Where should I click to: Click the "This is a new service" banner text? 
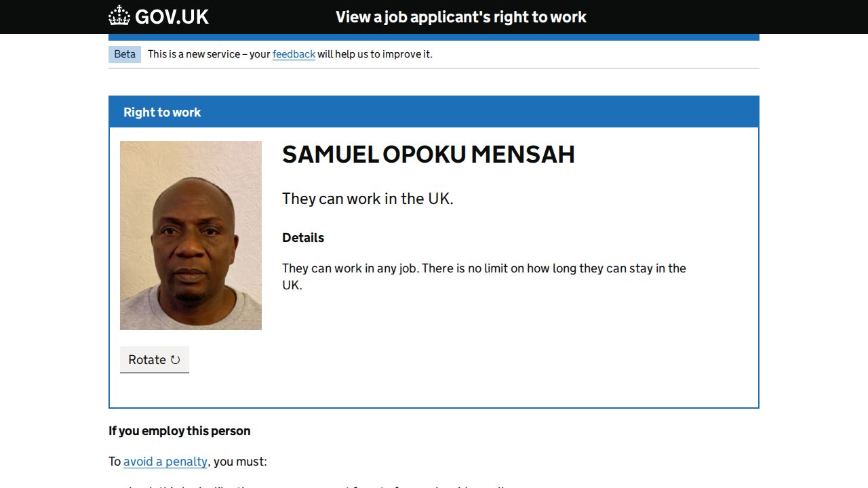pyautogui.click(x=209, y=54)
